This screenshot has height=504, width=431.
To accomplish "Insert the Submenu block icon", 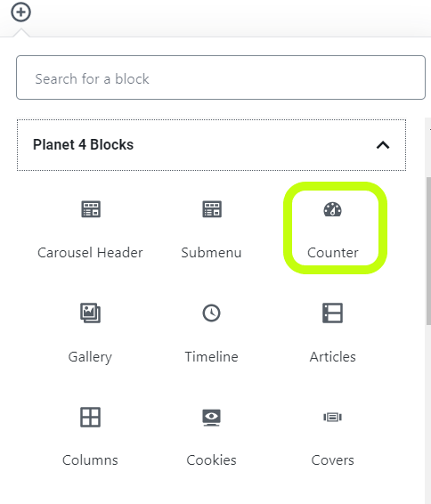I will point(212,209).
